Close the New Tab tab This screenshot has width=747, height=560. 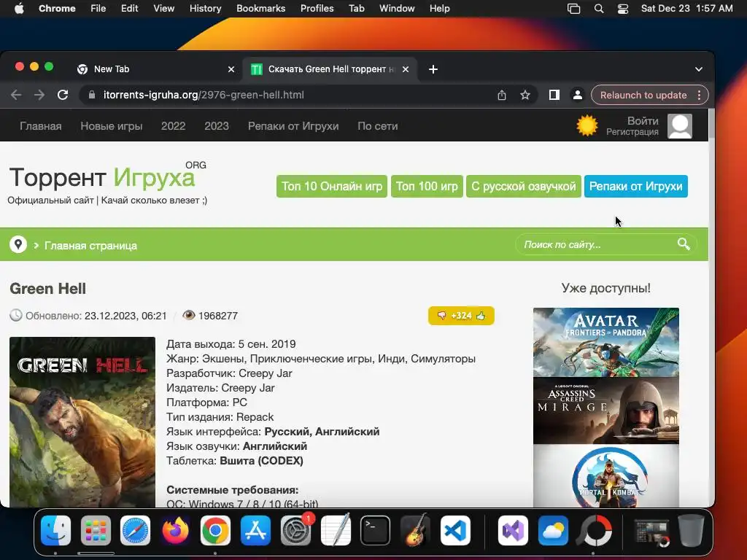231,69
